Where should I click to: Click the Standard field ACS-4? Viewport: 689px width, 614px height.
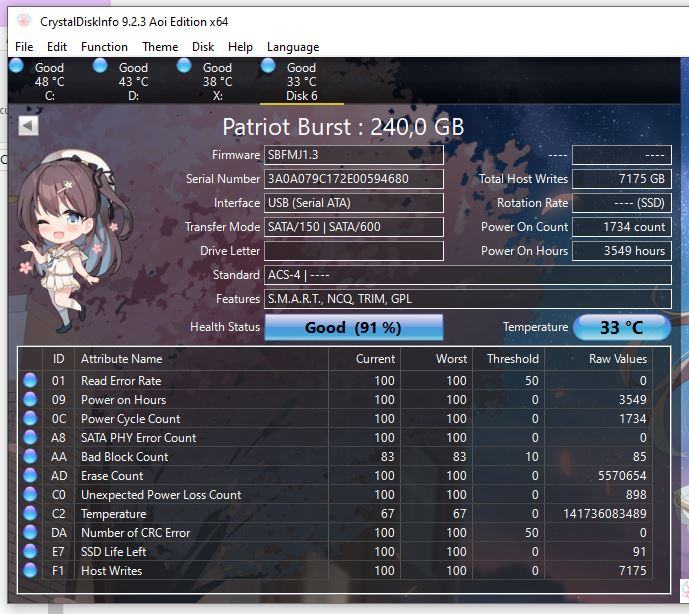[468, 275]
